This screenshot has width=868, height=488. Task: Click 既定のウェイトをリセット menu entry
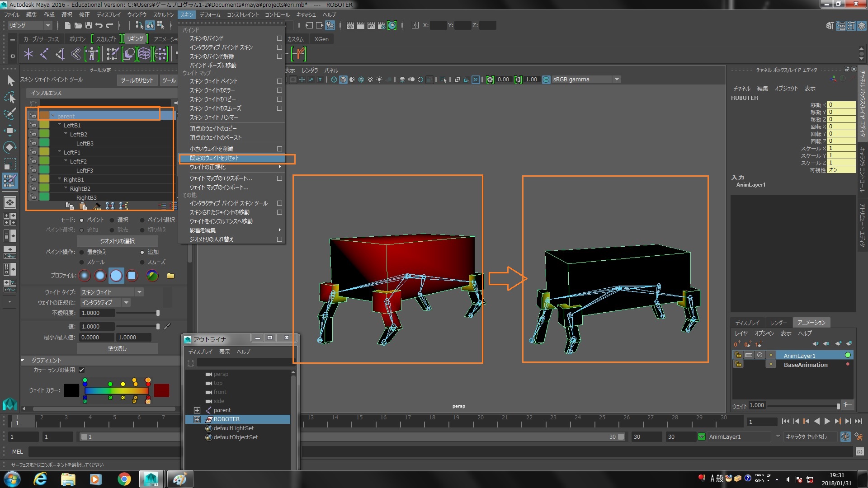(x=232, y=158)
